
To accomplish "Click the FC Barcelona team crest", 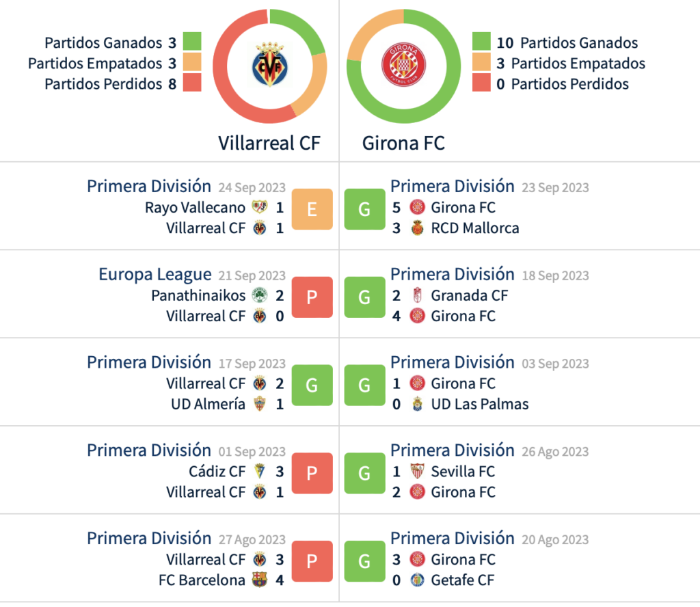I will pyautogui.click(x=260, y=580).
